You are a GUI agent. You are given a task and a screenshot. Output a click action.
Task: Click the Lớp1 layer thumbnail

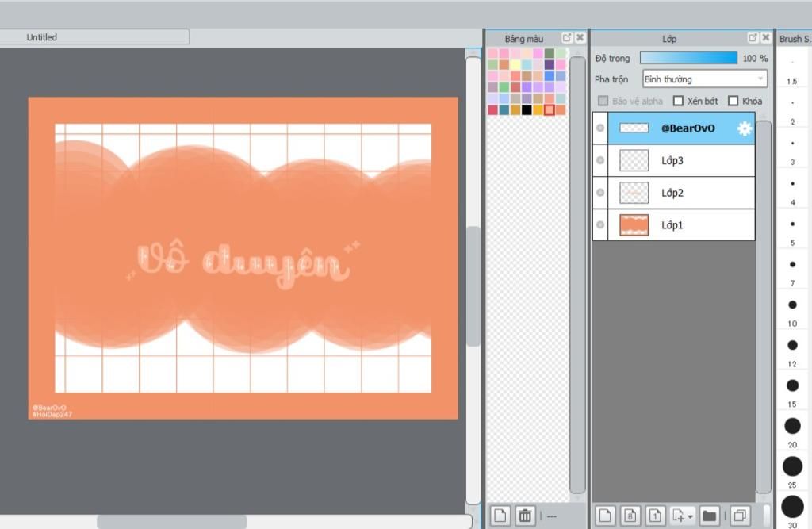pos(634,225)
